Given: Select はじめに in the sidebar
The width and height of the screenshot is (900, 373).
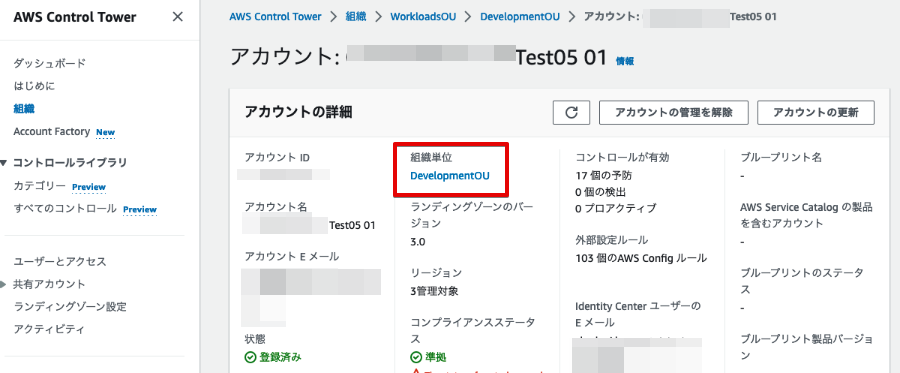Looking at the screenshot, I should pyautogui.click(x=34, y=86).
